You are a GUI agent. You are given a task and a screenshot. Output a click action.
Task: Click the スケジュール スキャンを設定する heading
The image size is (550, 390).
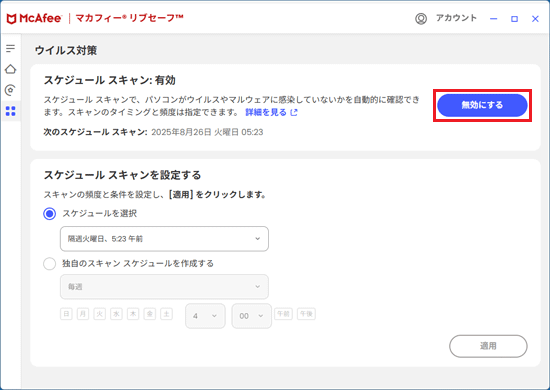pyautogui.click(x=122, y=175)
